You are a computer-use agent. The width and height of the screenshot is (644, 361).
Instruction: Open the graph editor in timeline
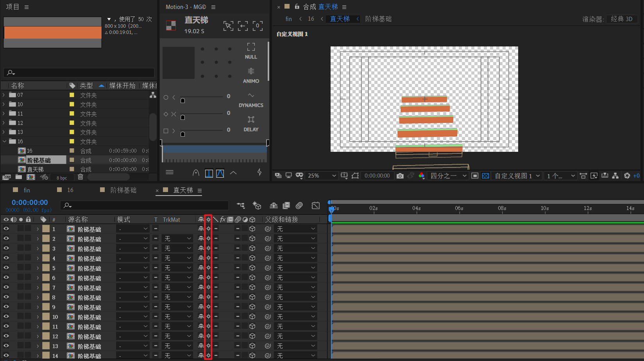pos(316,205)
